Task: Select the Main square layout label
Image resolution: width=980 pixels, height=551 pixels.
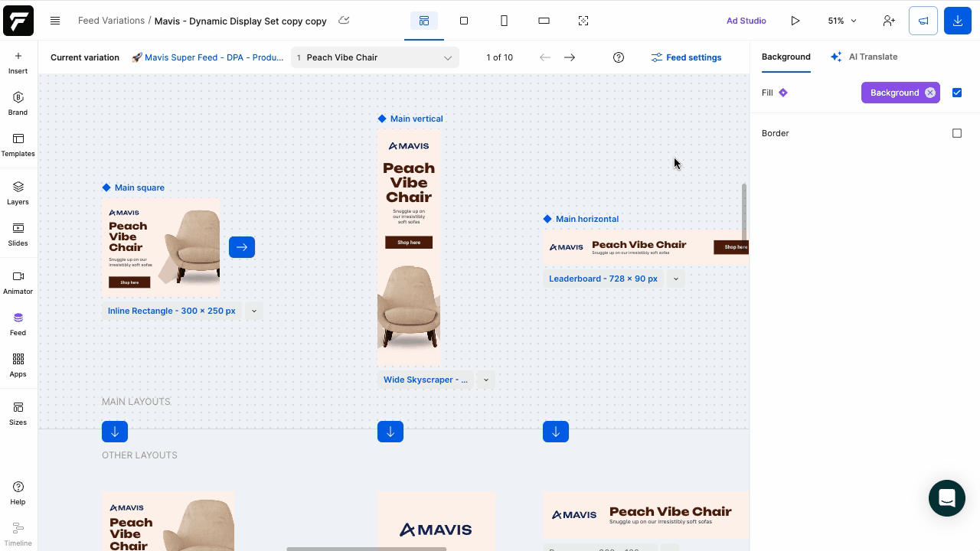Action: [x=133, y=187]
